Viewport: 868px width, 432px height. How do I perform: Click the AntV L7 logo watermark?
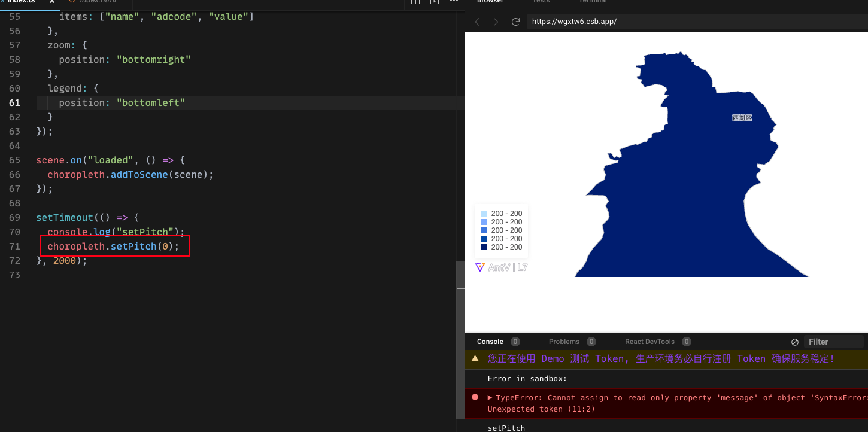pos(501,267)
